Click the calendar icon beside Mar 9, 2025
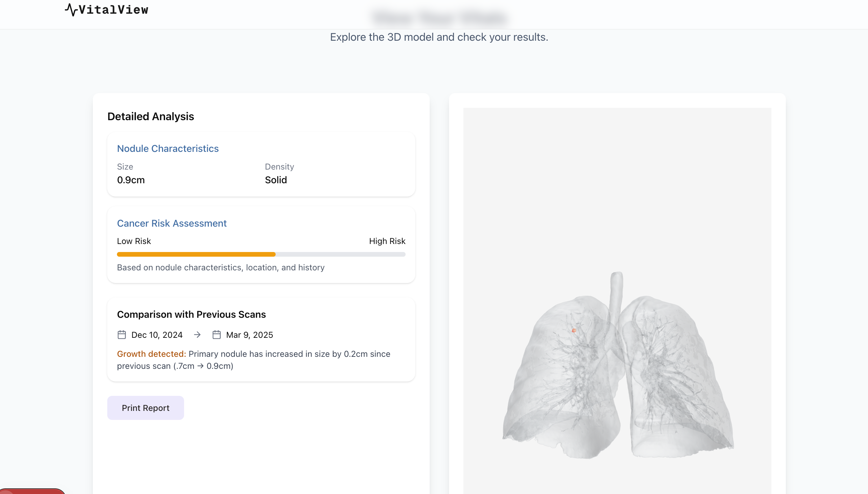868x494 pixels. 216,335
